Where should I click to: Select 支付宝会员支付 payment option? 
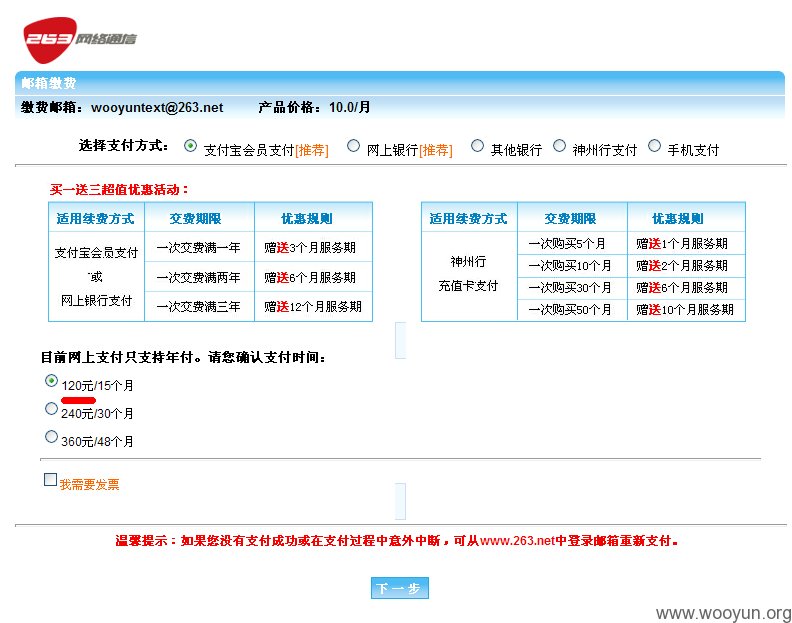pyautogui.click(x=190, y=146)
